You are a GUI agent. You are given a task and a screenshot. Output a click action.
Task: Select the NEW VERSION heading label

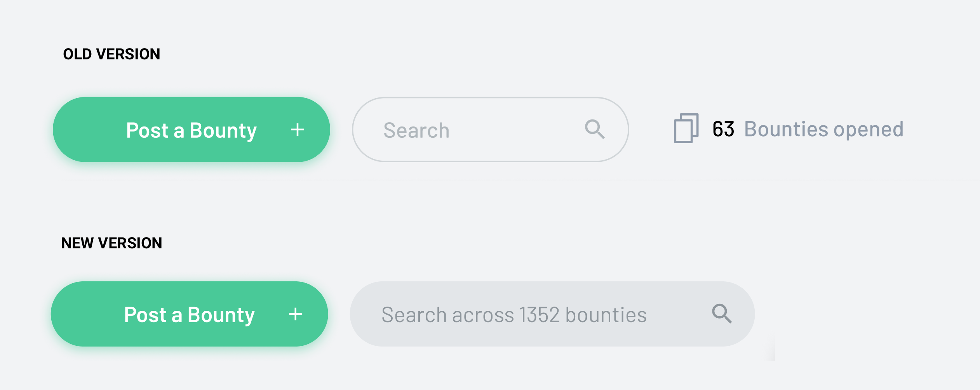point(113,243)
